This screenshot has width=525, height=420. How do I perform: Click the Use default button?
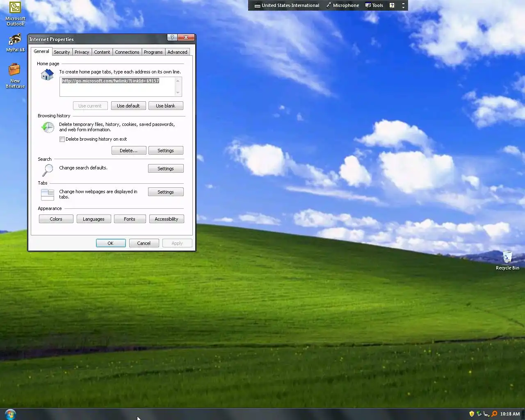[x=128, y=106]
